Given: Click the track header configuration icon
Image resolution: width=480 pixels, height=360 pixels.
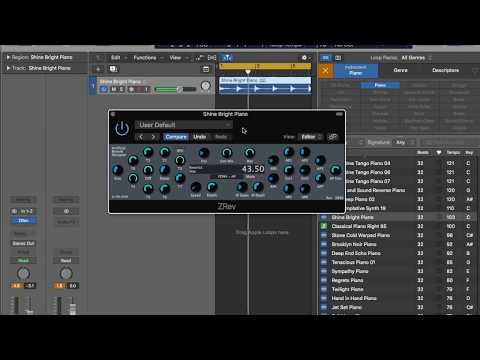Looking at the screenshot, I should tap(206, 69).
